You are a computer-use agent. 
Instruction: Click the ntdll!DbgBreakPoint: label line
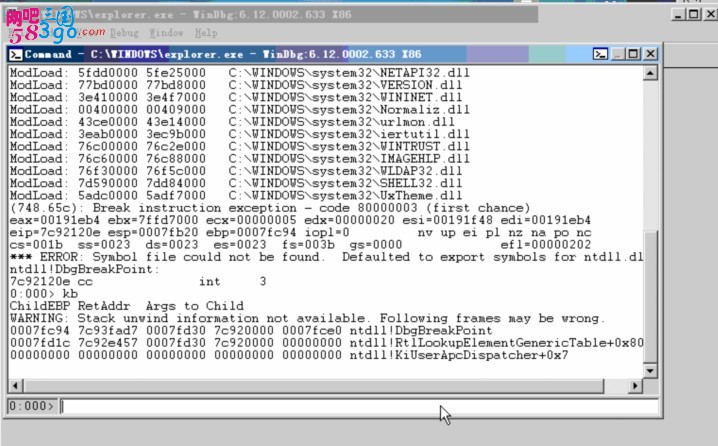point(85,269)
